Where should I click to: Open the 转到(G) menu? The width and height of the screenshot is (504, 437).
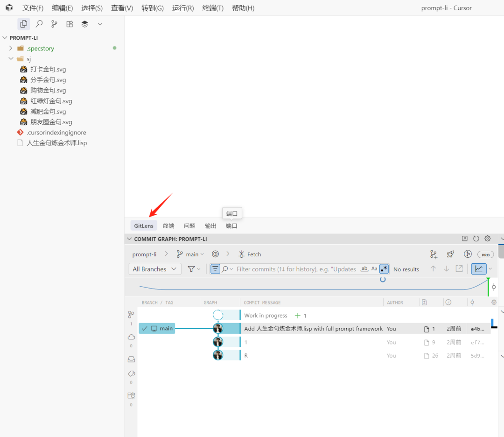[152, 8]
